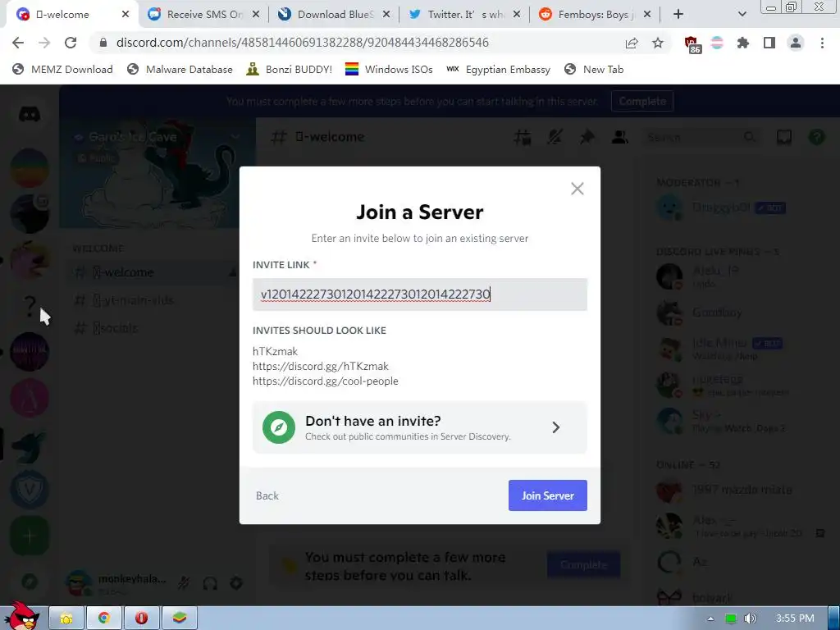Go forward in browser history
Viewport: 840px width, 630px height.
44,43
